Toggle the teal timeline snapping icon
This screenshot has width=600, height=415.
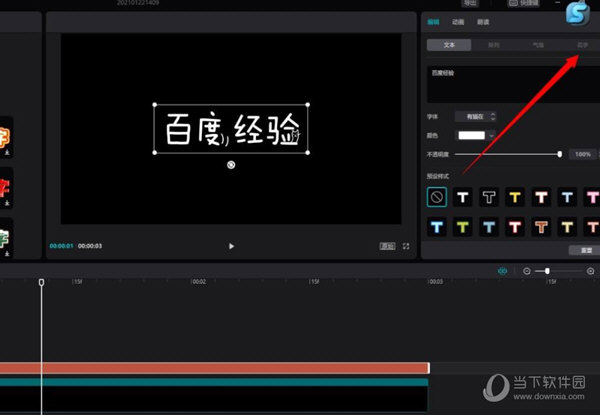(x=502, y=271)
